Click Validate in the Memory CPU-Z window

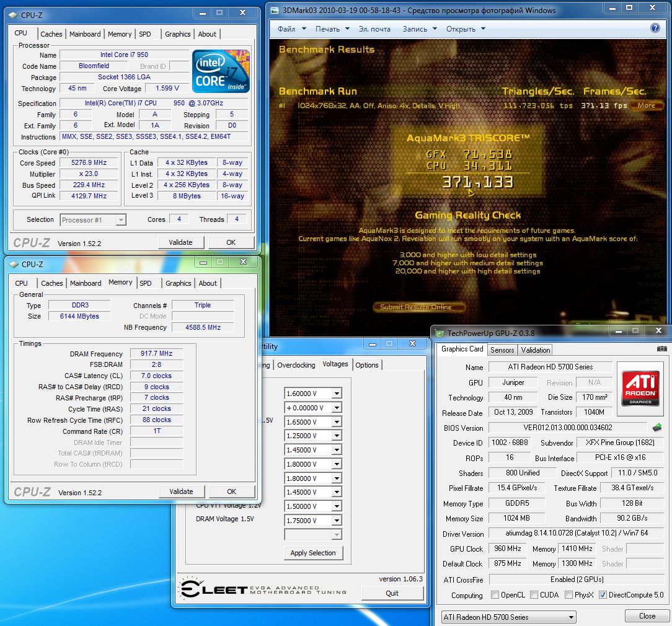coord(181,492)
